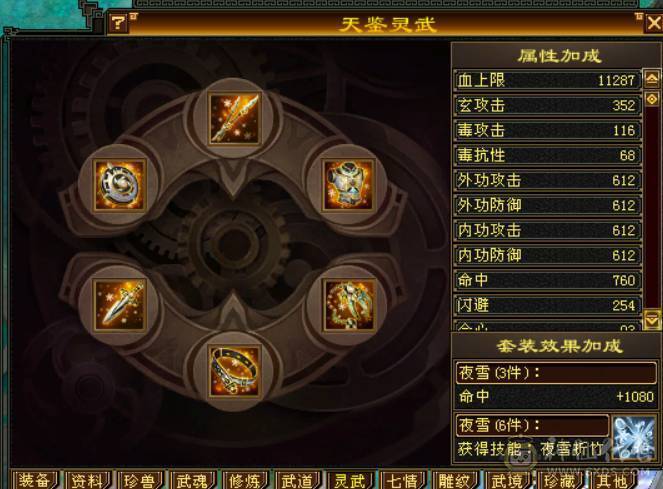The height and width of the screenshot is (489, 663).
Task: Click the attribute list scroll-down arrow
Action: coord(652,320)
